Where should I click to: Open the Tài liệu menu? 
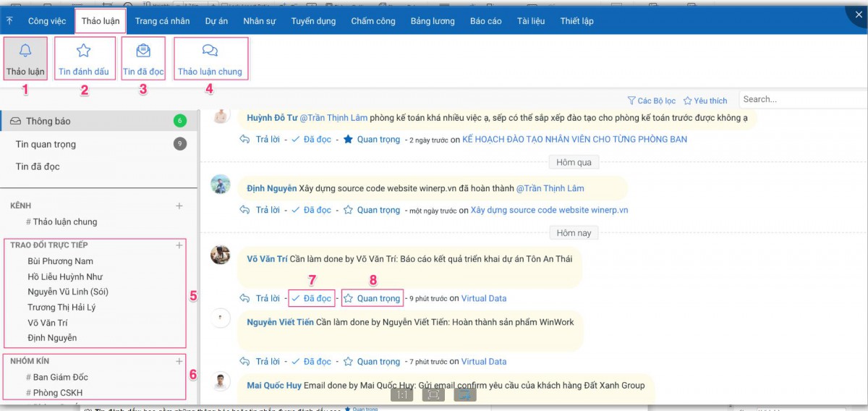point(530,21)
